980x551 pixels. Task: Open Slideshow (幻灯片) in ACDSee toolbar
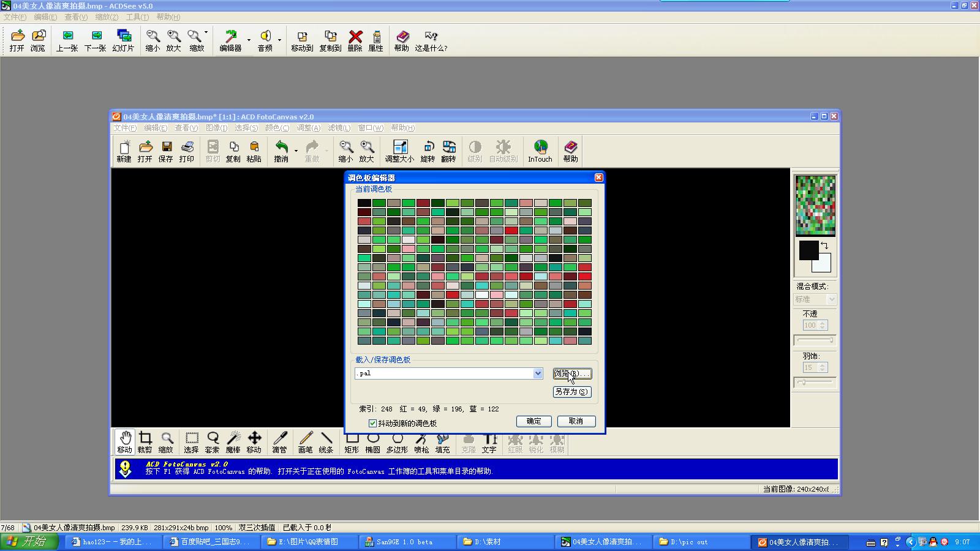123,40
